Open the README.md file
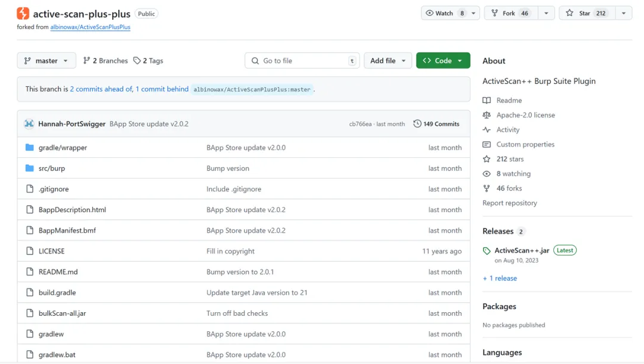This screenshot has height=364, width=644. pos(58,272)
